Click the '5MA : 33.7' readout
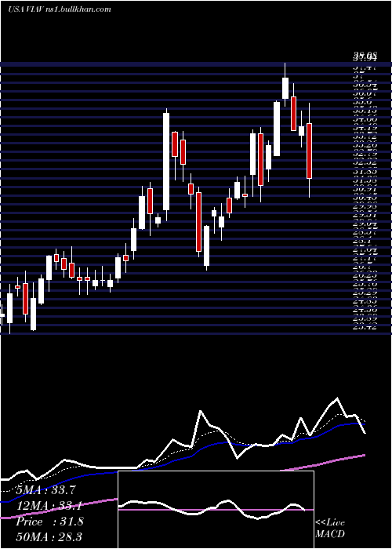This screenshot has width=392, height=549. [46, 489]
